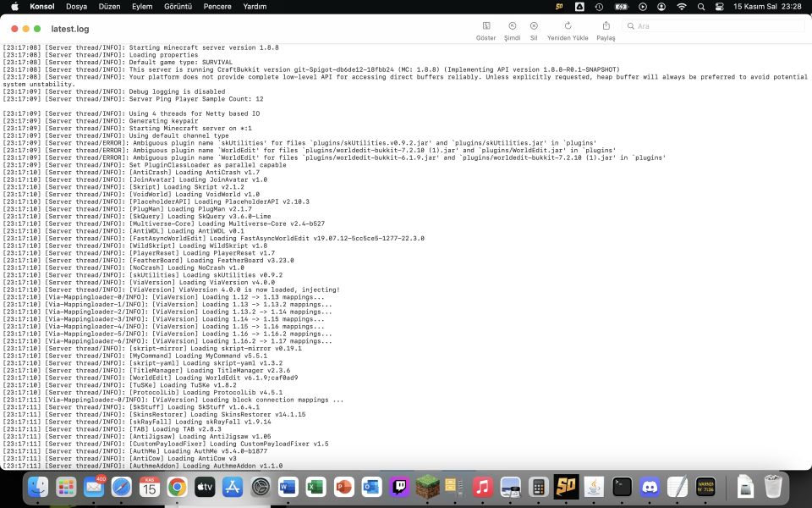Image resolution: width=812 pixels, height=508 pixels.
Task: Open Calculator from the Dock
Action: click(x=539, y=488)
